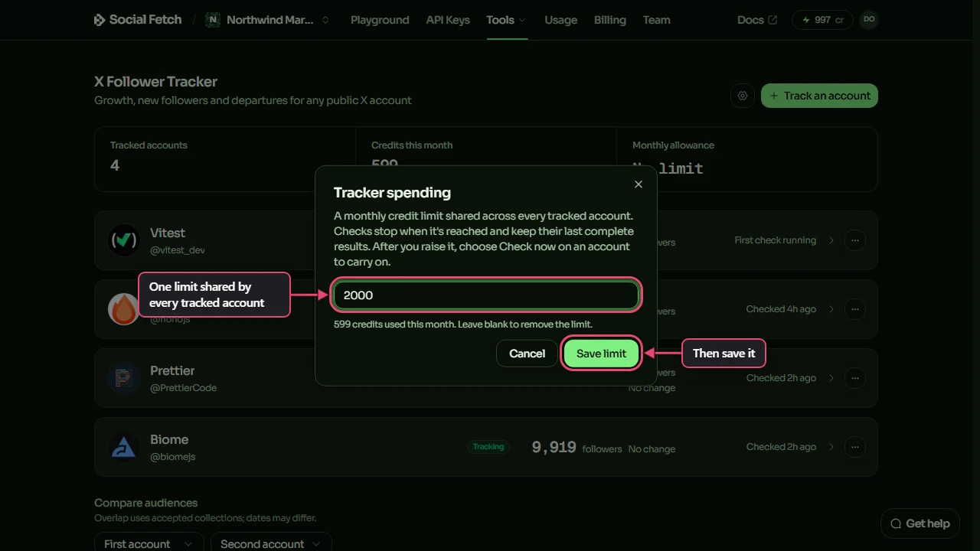Viewport: 980px width, 551px height.
Task: Open the Northwind workspace switcher
Action: pyautogui.click(x=268, y=20)
